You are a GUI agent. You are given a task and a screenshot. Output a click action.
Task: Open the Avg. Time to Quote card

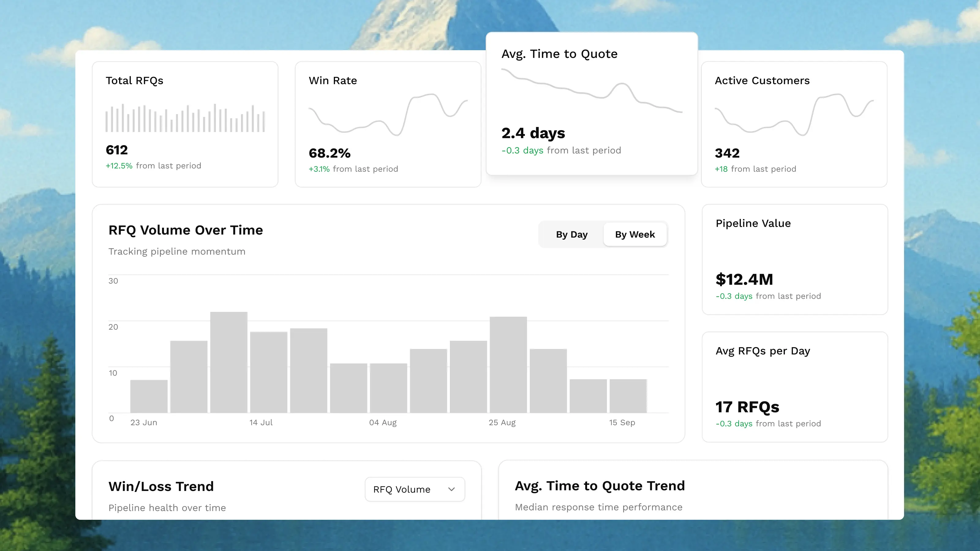coord(592,103)
